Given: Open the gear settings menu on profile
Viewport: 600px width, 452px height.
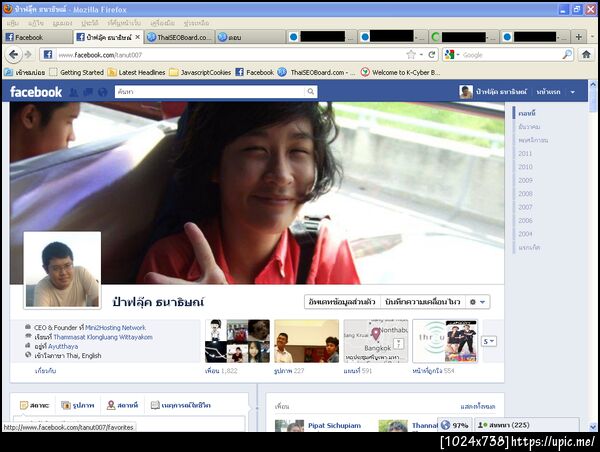Looking at the screenshot, I should point(477,302).
